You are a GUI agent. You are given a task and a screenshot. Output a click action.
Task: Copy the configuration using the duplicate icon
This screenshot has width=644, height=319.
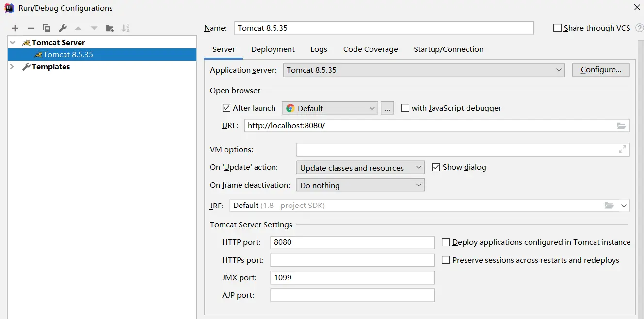(x=47, y=28)
